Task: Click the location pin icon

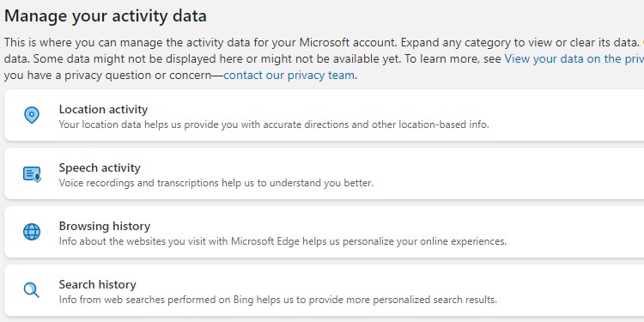Action: tap(32, 115)
